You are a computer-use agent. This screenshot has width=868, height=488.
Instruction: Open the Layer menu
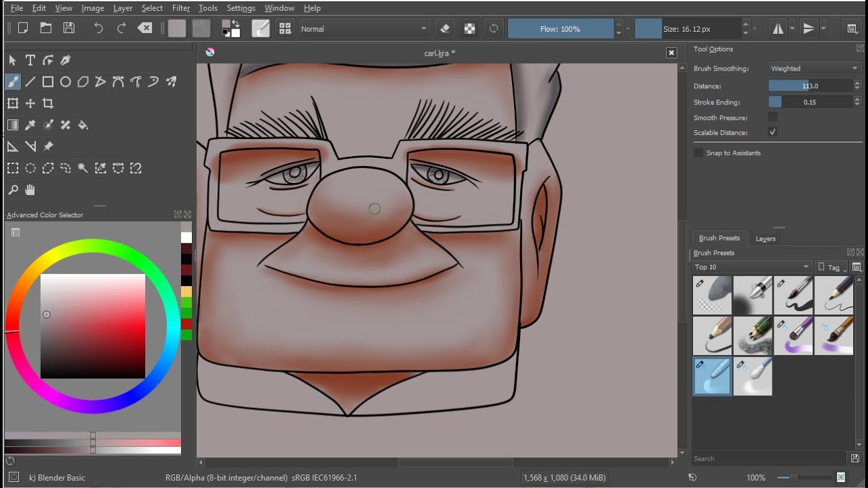pyautogui.click(x=123, y=8)
